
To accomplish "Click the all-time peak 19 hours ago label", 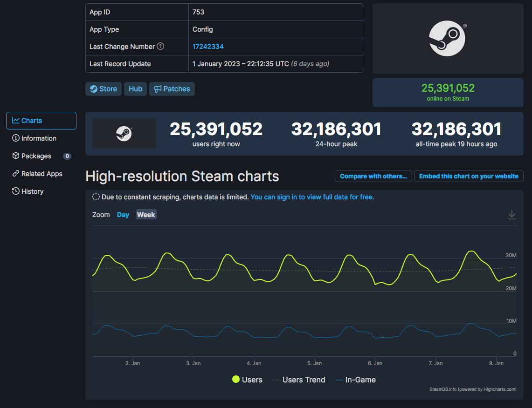I will [x=456, y=144].
